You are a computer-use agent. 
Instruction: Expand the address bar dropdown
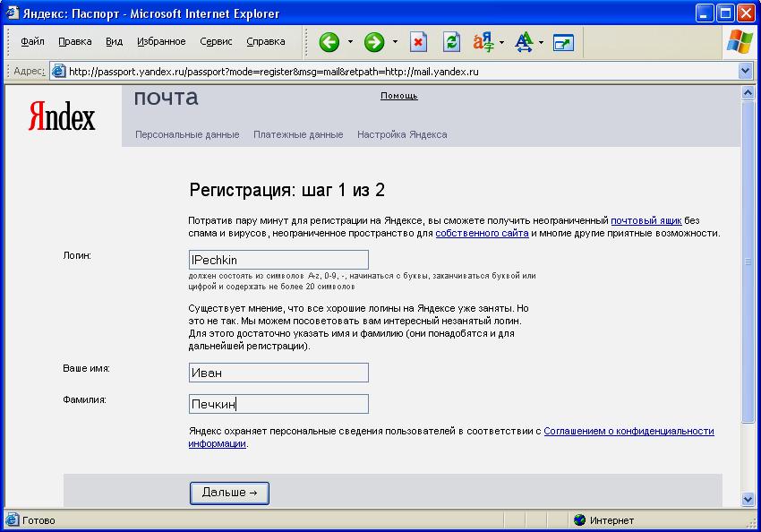[x=746, y=72]
